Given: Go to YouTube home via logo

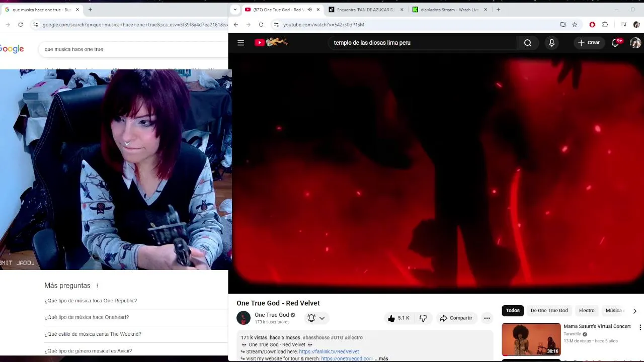Looking at the screenshot, I should click(271, 43).
